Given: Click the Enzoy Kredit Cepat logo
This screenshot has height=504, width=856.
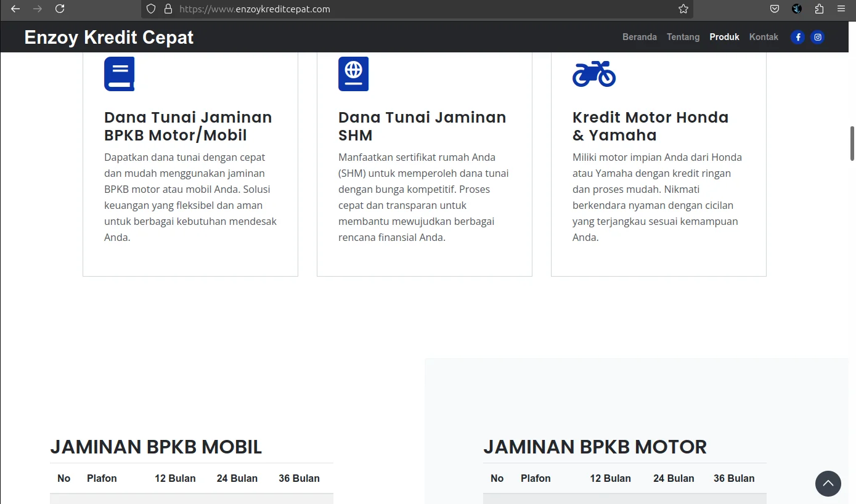Looking at the screenshot, I should [x=109, y=38].
